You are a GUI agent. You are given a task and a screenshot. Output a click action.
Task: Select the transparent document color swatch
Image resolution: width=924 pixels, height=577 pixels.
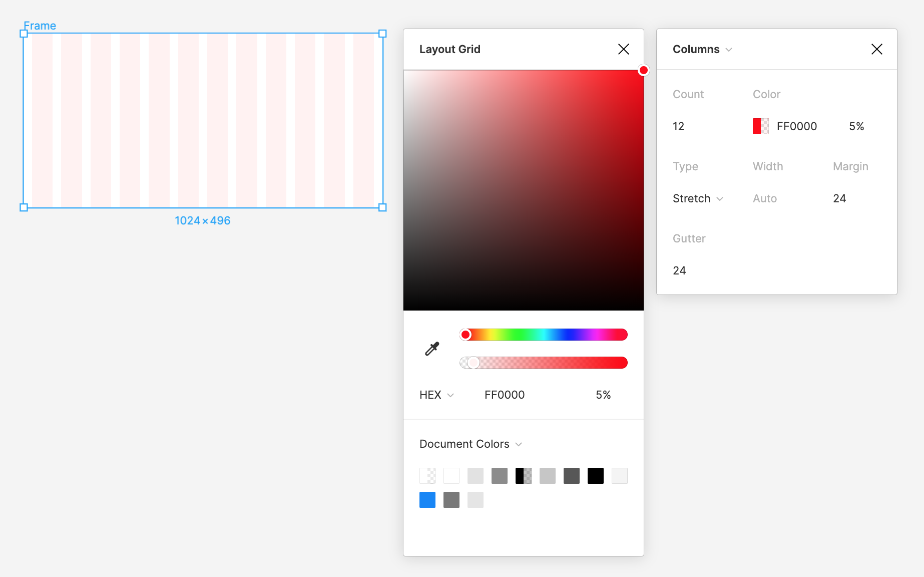coord(427,476)
